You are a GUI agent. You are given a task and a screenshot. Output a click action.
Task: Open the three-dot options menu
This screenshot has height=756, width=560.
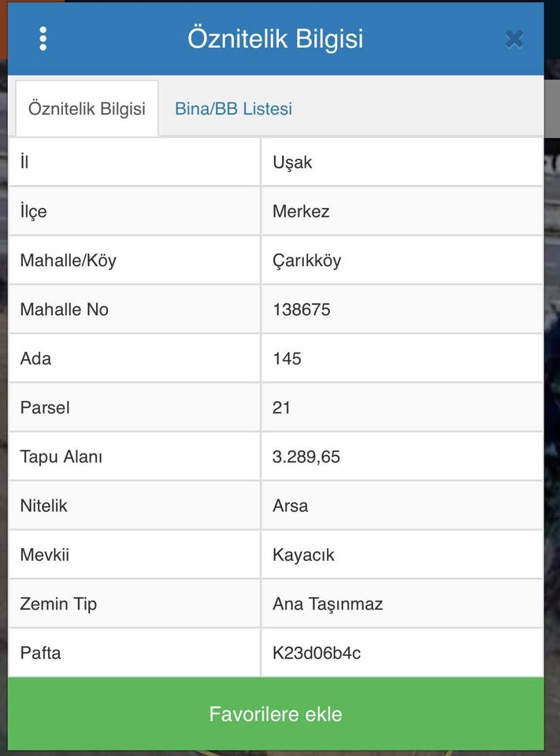click(x=43, y=39)
